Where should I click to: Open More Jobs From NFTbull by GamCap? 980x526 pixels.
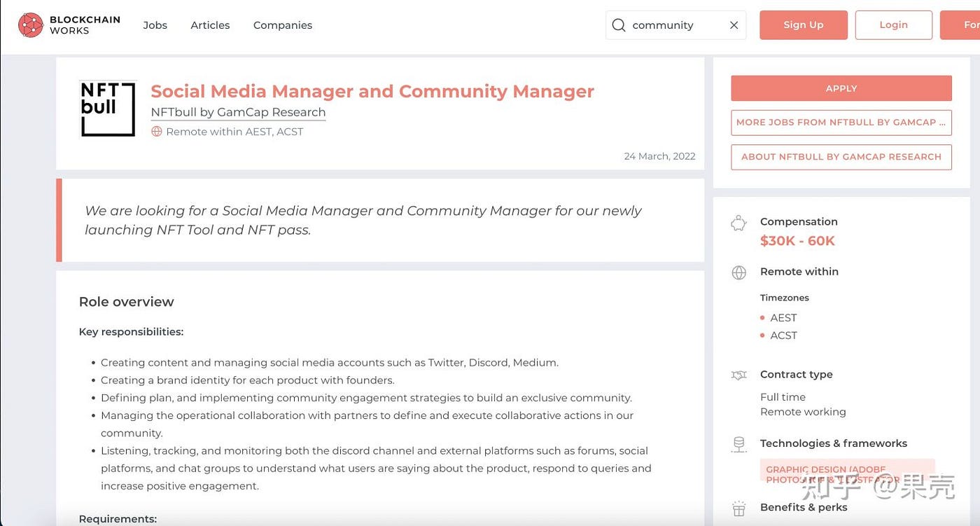(x=841, y=123)
